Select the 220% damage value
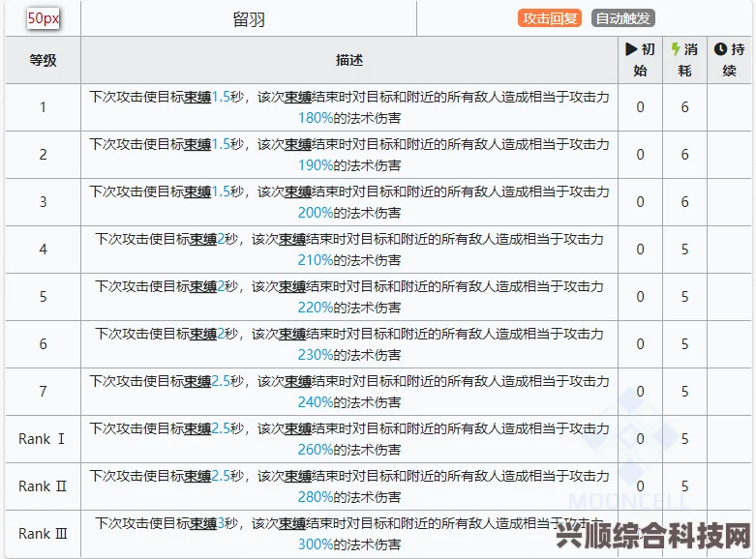Image resolution: width=756 pixels, height=559 pixels. [x=316, y=308]
